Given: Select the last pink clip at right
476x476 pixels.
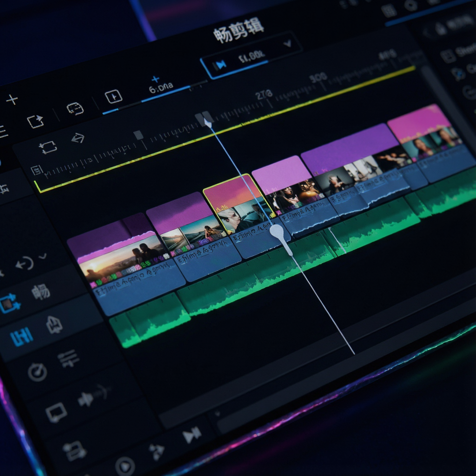Looking at the screenshot, I should pyautogui.click(x=425, y=132).
